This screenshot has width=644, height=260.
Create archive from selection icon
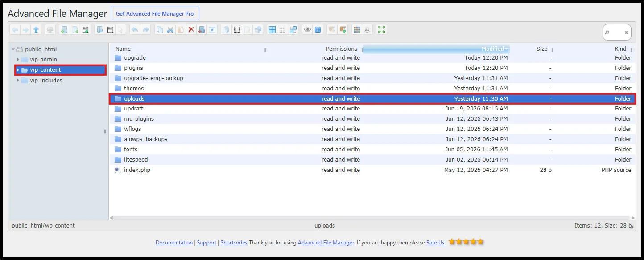tap(343, 30)
